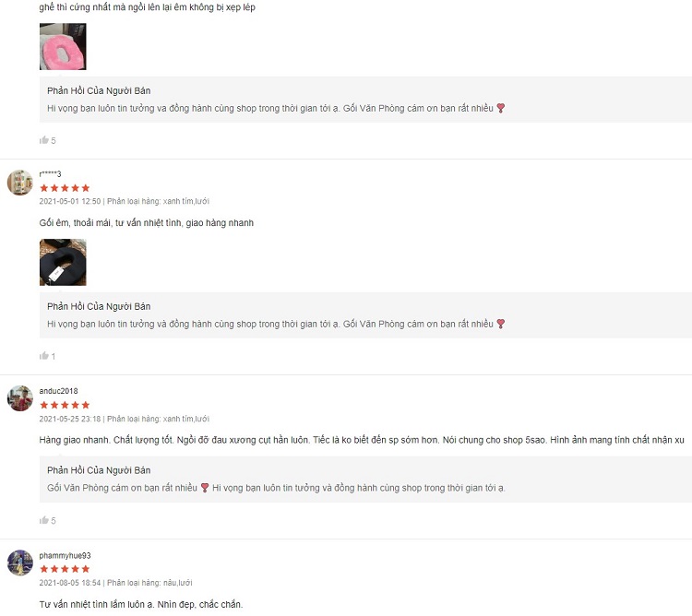
Task: Click the date 2021-05-25 23:18 text
Action: 70,419
